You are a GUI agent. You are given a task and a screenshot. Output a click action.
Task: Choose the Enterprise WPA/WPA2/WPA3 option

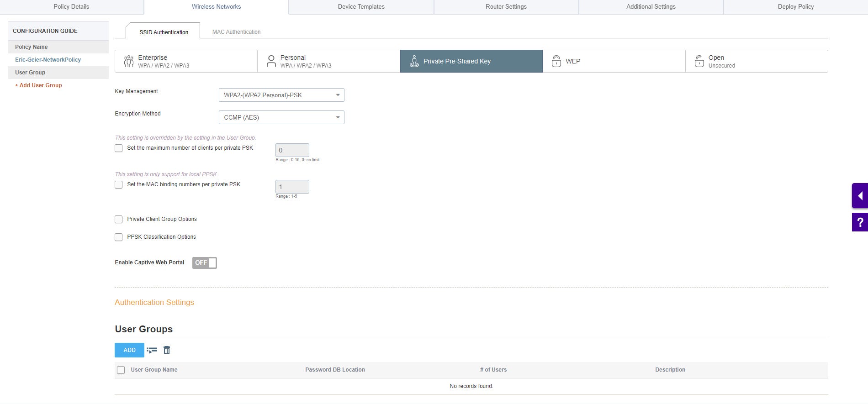pyautogui.click(x=186, y=61)
